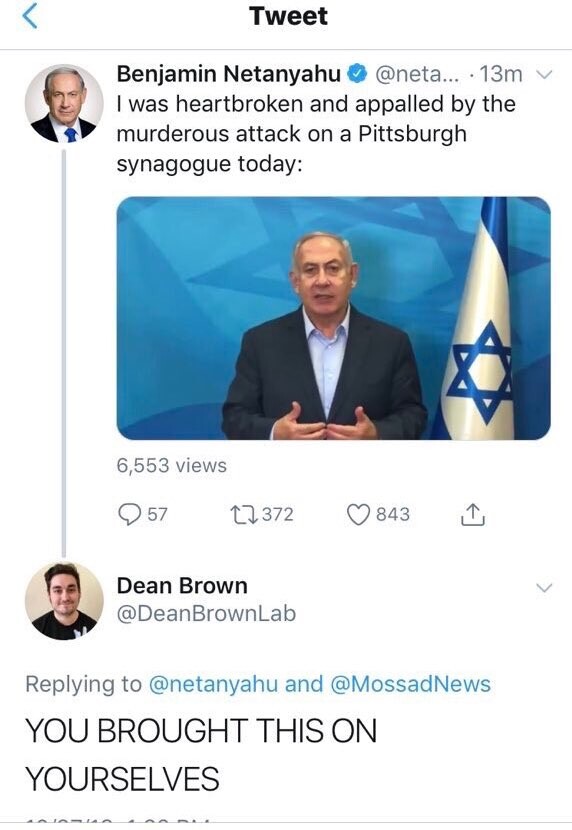This screenshot has height=830, width=572.
Task: Play the embedded video
Action: [x=333, y=318]
